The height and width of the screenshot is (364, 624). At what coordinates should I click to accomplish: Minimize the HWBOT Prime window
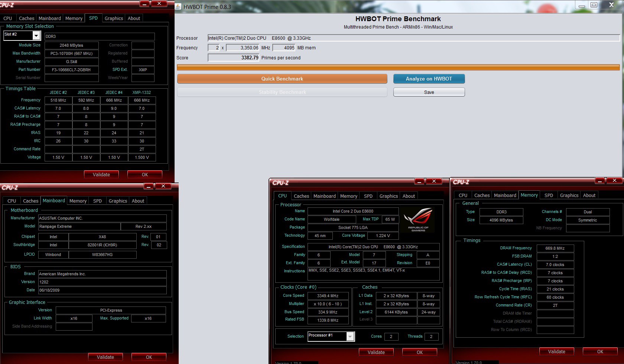tap(582, 5)
